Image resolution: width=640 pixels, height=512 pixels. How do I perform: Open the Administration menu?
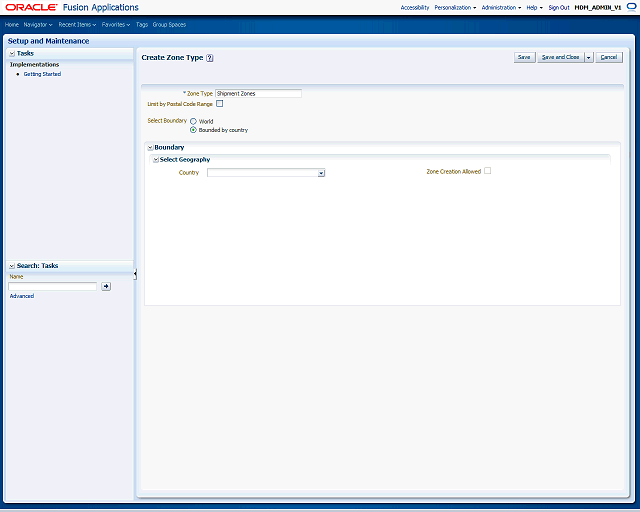coord(501,7)
